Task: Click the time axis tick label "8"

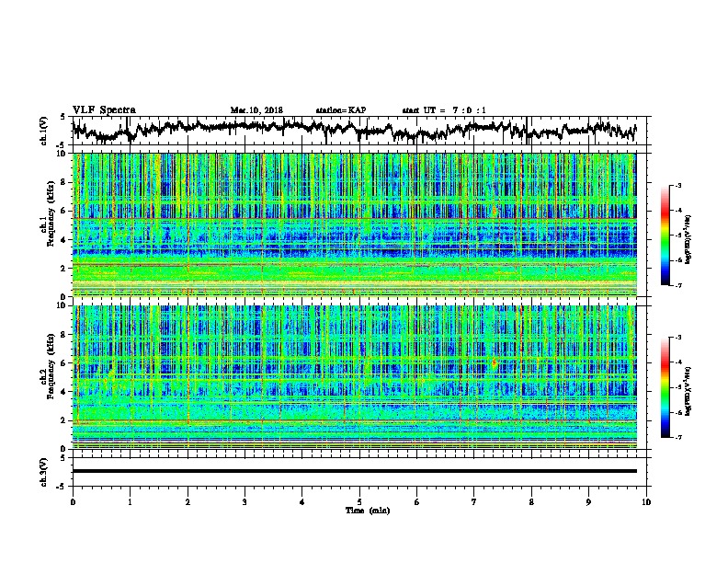Action: click(x=531, y=502)
